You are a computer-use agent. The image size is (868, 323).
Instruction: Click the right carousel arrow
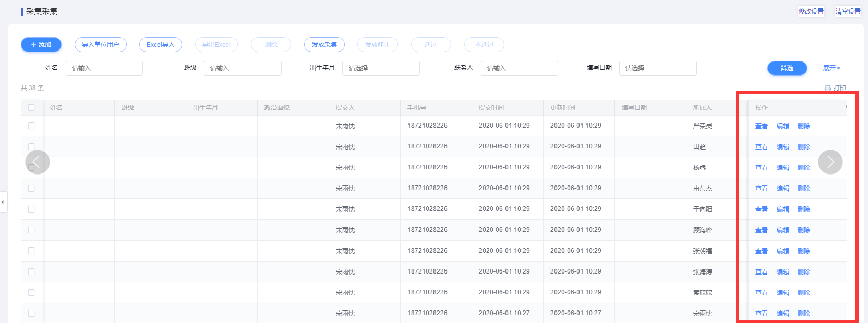click(x=830, y=162)
